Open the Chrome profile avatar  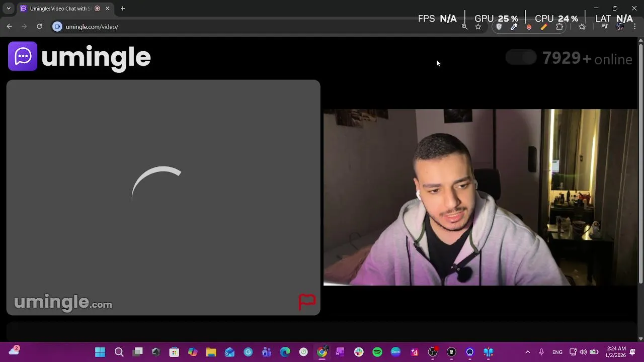pyautogui.click(x=620, y=27)
